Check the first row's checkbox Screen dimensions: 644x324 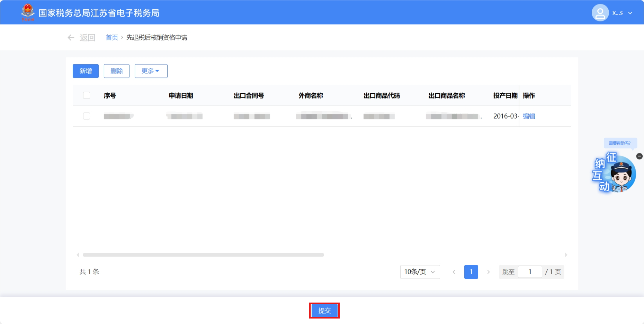point(87,116)
